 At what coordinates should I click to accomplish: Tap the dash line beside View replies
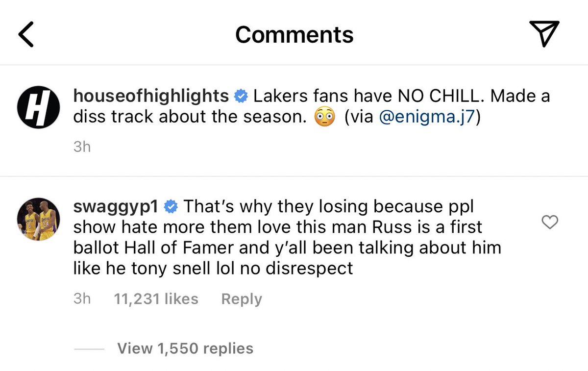click(89, 349)
